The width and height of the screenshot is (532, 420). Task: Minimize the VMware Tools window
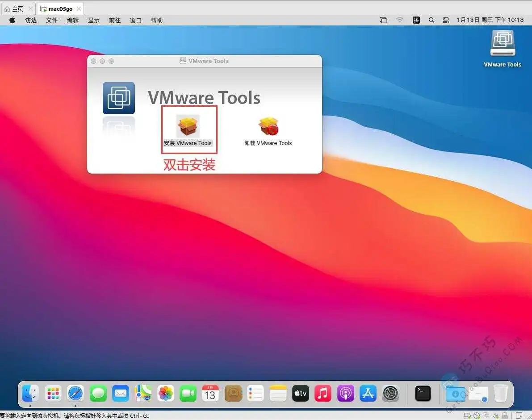[102, 61]
